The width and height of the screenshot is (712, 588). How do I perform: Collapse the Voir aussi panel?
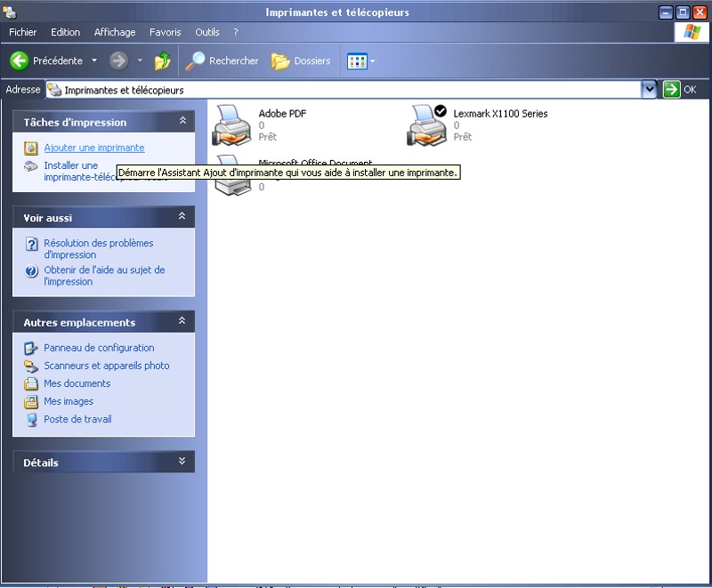point(182,217)
